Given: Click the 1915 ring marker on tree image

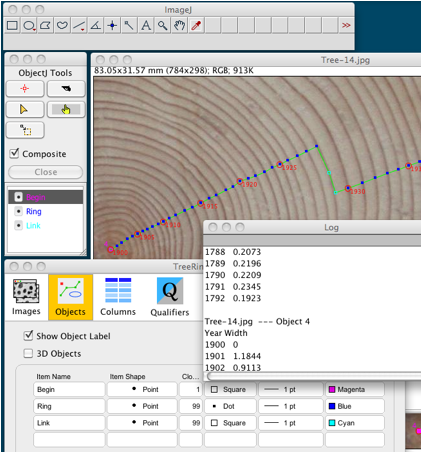Looking at the screenshot, I should coord(200,203).
